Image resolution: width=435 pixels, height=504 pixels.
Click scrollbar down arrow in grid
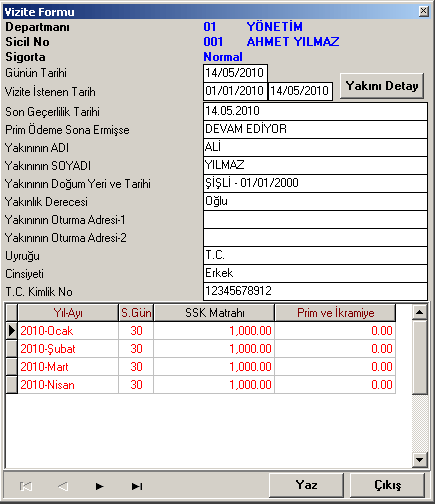click(x=420, y=460)
